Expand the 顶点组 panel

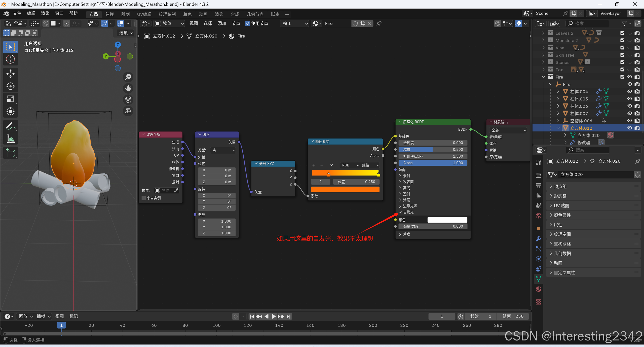coord(560,186)
